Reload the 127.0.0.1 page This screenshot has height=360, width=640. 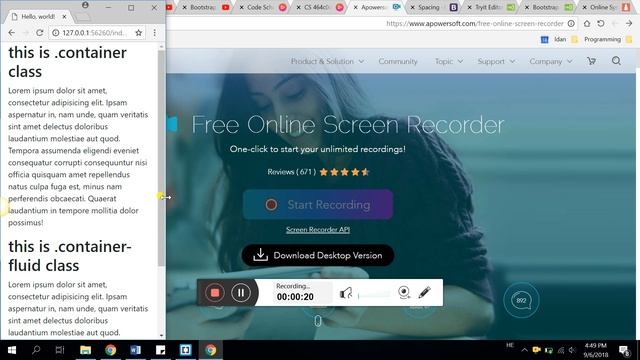(x=40, y=33)
